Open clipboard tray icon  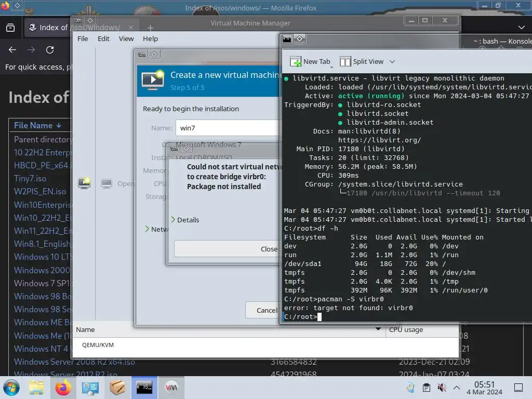(x=427, y=388)
